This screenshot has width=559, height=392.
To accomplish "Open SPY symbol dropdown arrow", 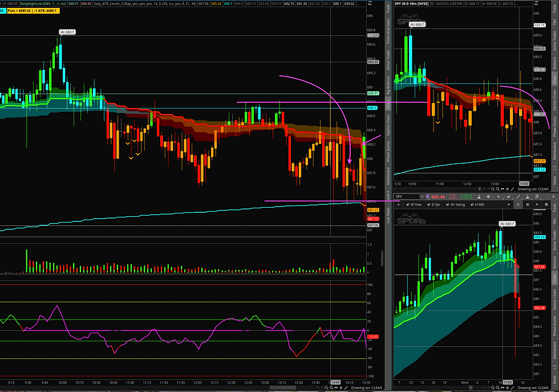I will pos(422,196).
